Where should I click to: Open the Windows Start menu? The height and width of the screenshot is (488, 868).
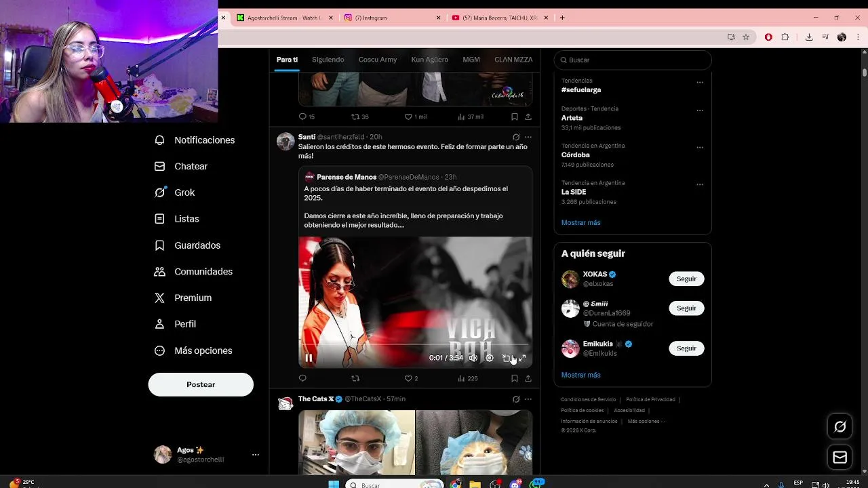coord(334,484)
